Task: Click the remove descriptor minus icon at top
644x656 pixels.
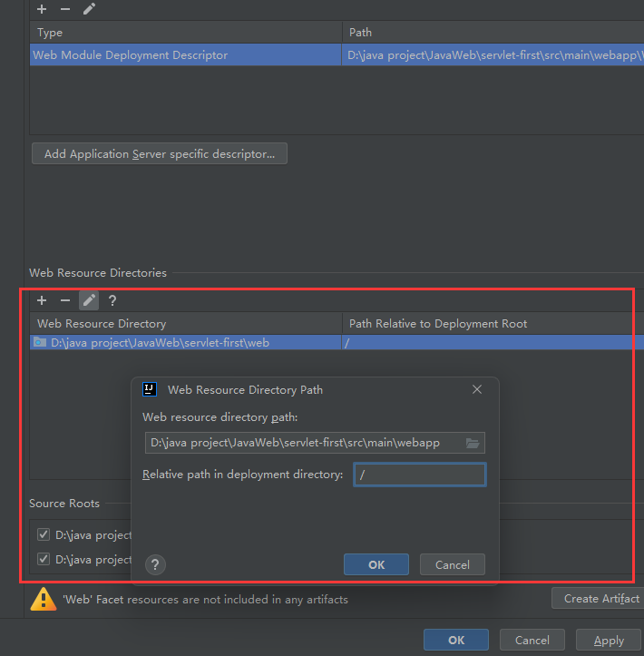Action: [x=65, y=9]
